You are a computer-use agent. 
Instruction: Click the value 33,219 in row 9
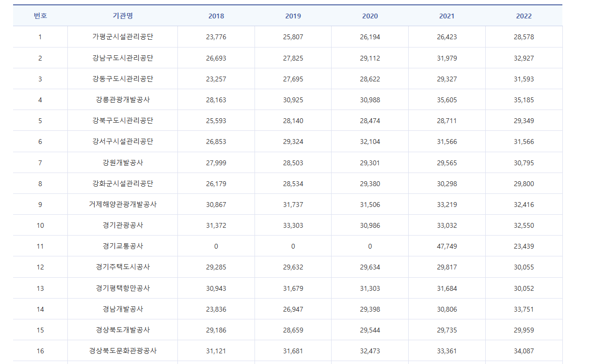[447, 205]
